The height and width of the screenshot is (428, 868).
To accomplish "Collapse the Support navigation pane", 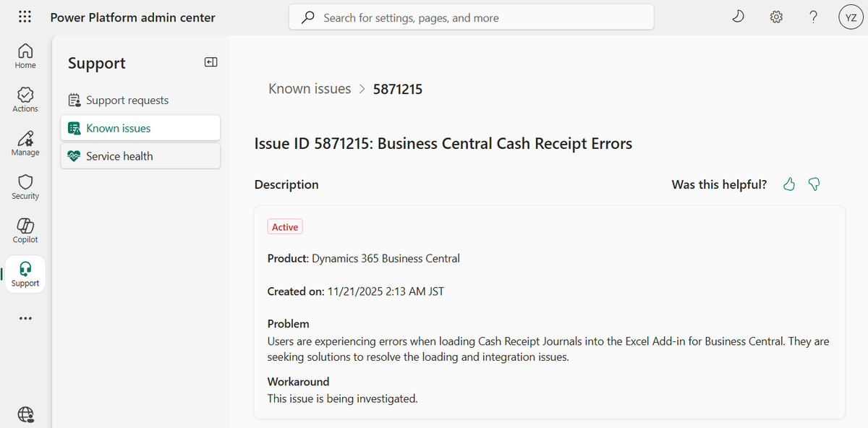I will point(210,62).
